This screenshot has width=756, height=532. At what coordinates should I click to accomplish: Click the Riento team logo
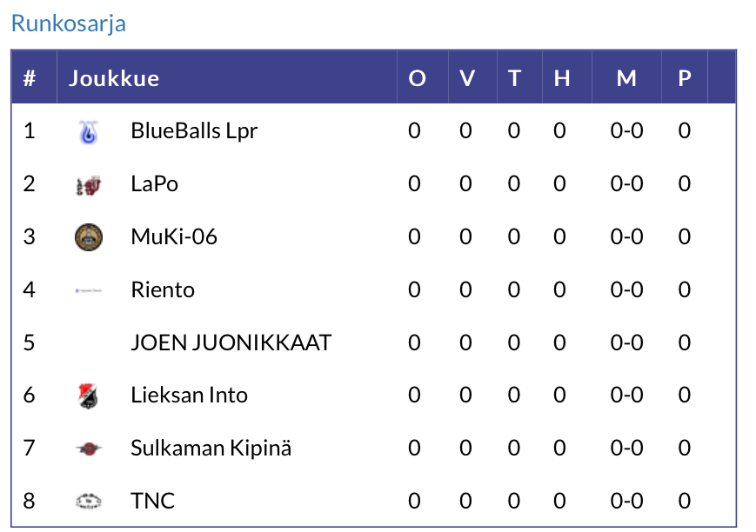click(x=89, y=290)
